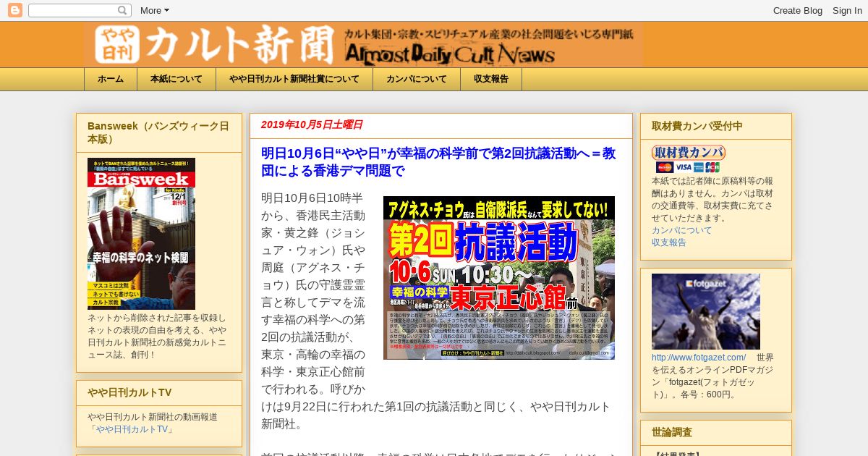
Task: Open the カンパについて sidebar link
Action: click(682, 230)
